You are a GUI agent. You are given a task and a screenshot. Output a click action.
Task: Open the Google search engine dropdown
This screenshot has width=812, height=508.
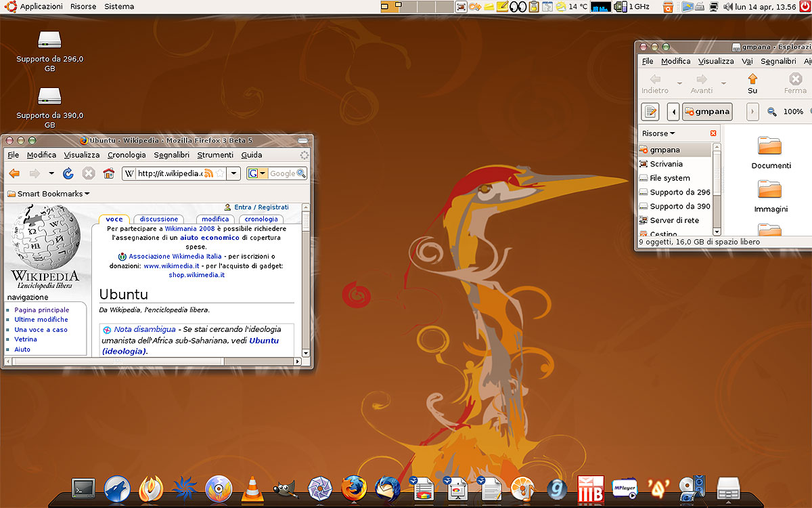pyautogui.click(x=257, y=173)
